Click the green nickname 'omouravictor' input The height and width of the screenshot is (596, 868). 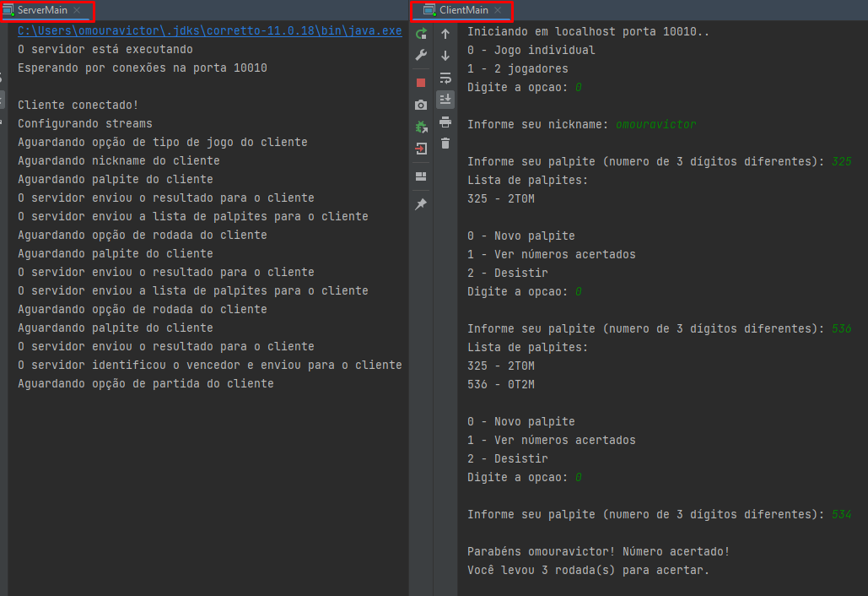(x=656, y=124)
